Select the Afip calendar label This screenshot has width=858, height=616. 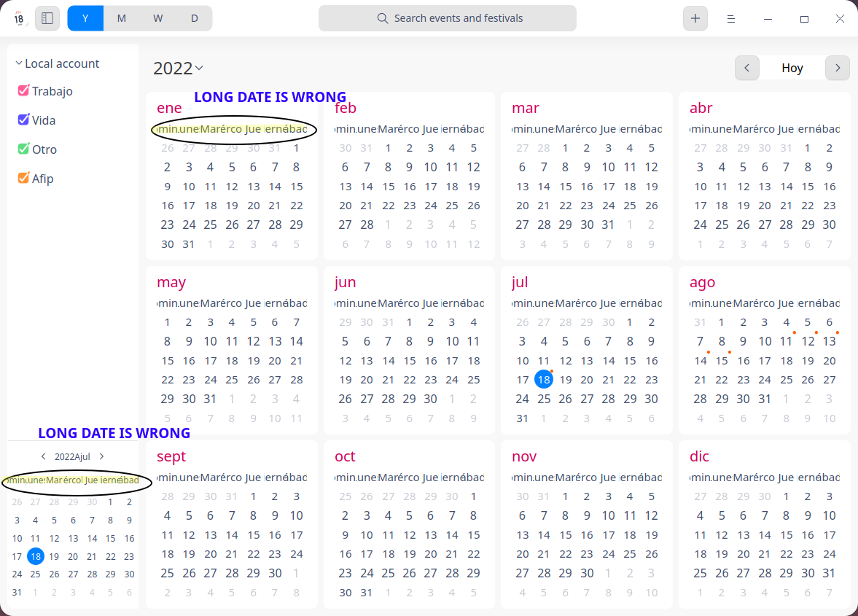click(43, 179)
